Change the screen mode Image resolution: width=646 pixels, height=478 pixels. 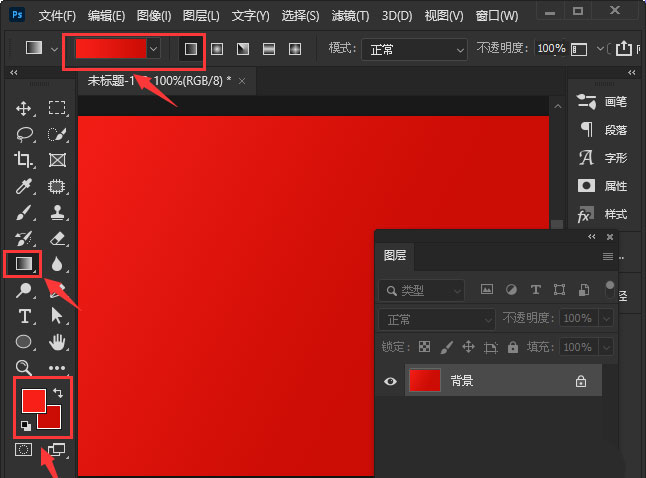(x=56, y=449)
